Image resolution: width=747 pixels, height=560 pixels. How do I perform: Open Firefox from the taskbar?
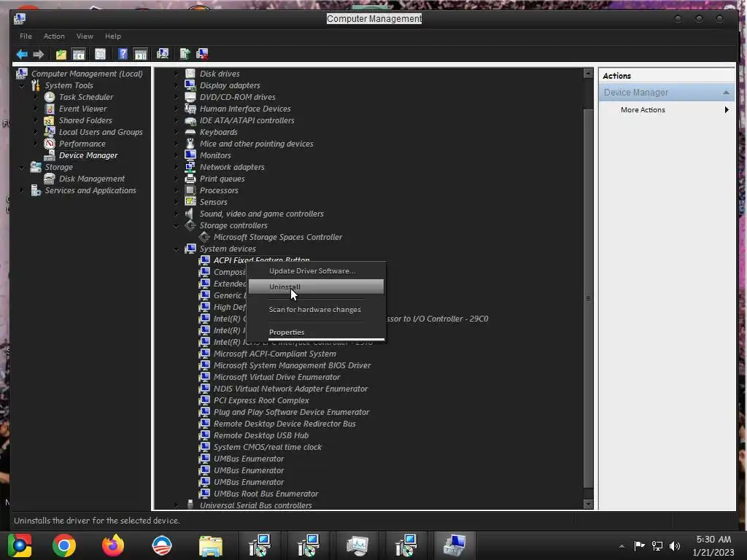pos(113,545)
